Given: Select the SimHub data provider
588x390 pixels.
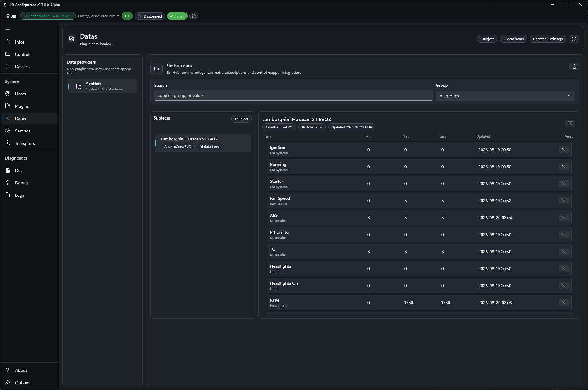Looking at the screenshot, I should click(x=102, y=86).
